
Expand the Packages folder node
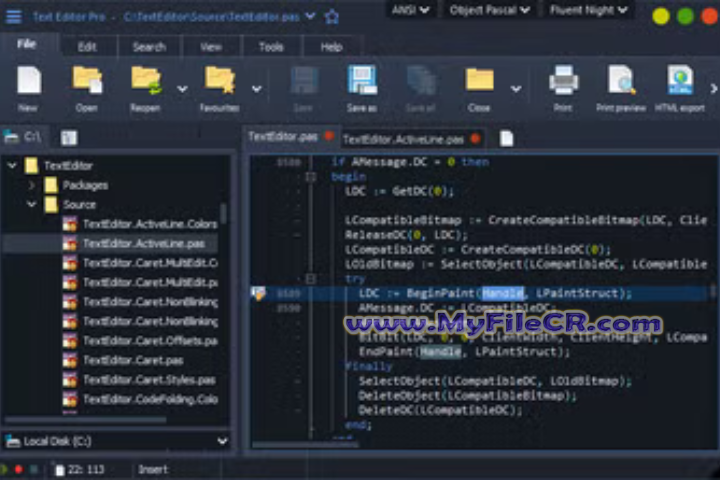click(x=31, y=185)
